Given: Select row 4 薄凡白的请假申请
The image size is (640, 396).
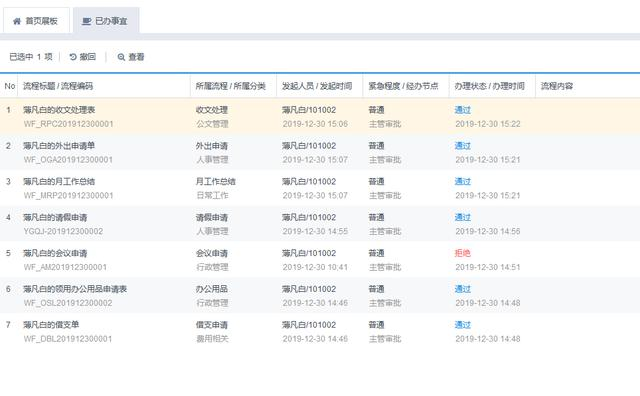Looking at the screenshot, I should point(320,224).
